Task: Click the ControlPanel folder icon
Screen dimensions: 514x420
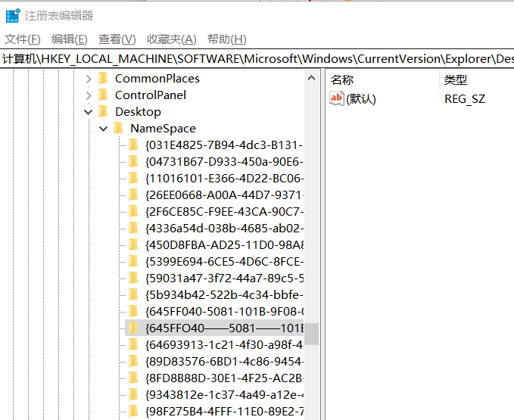Action: click(x=103, y=95)
